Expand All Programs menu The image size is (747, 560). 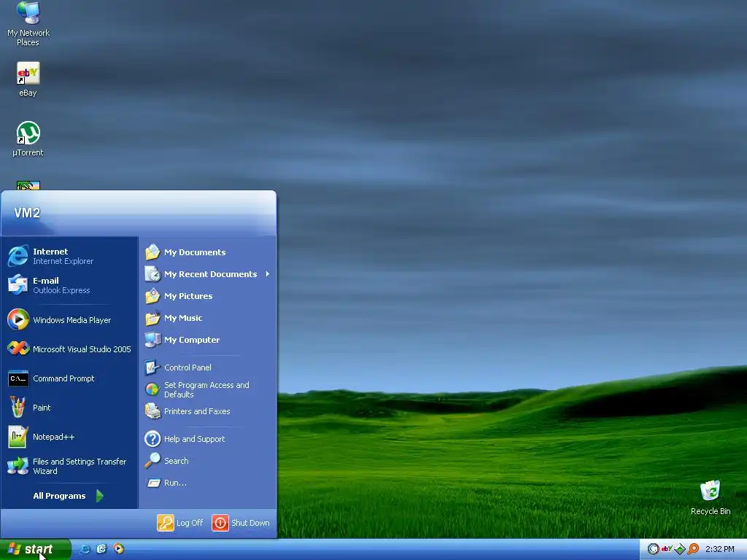pos(68,496)
